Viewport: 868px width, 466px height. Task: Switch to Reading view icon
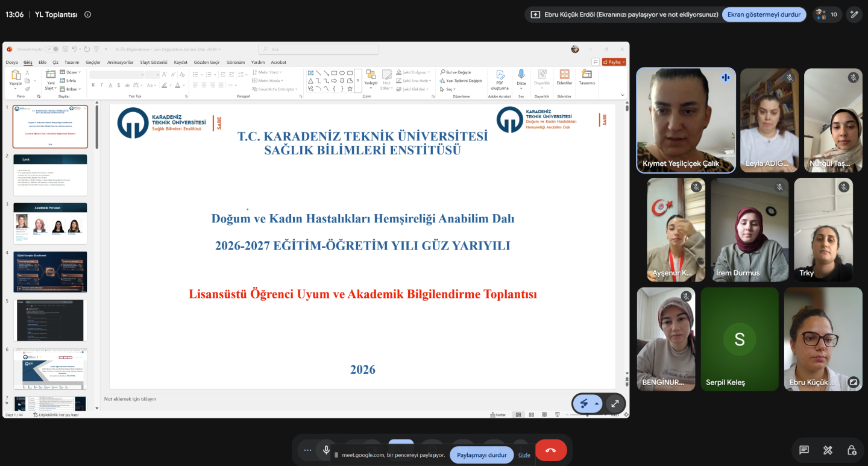click(544, 415)
